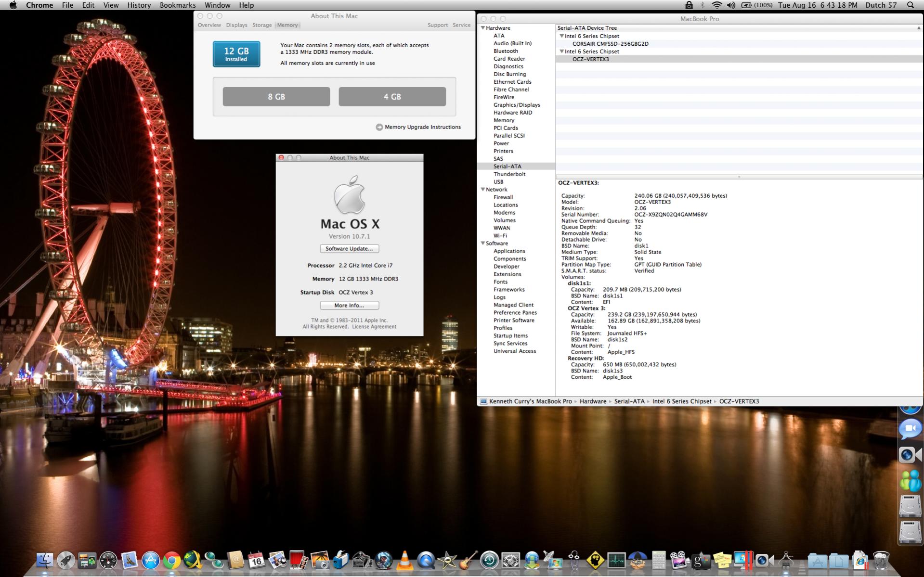Open iPhoto camera icon in dock

[320, 561]
